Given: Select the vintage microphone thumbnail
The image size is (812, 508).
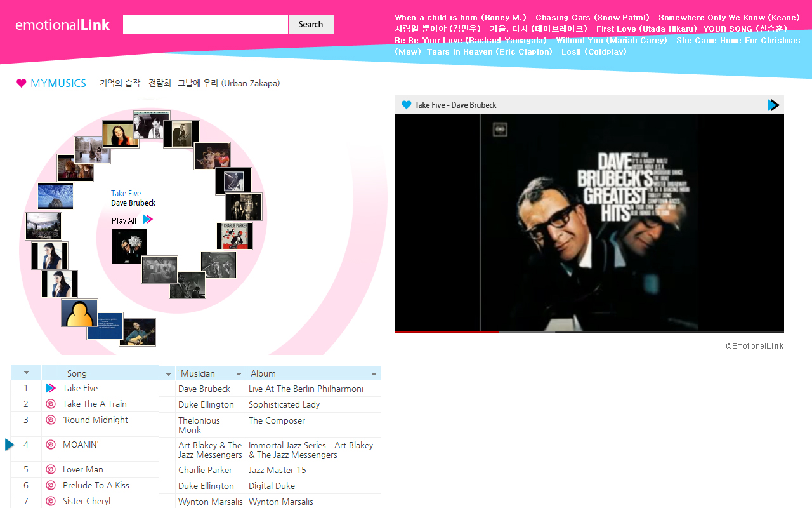Looking at the screenshot, I should 244,207.
